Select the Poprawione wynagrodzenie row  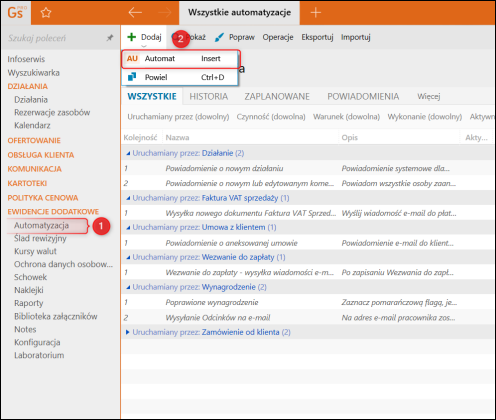click(x=308, y=302)
